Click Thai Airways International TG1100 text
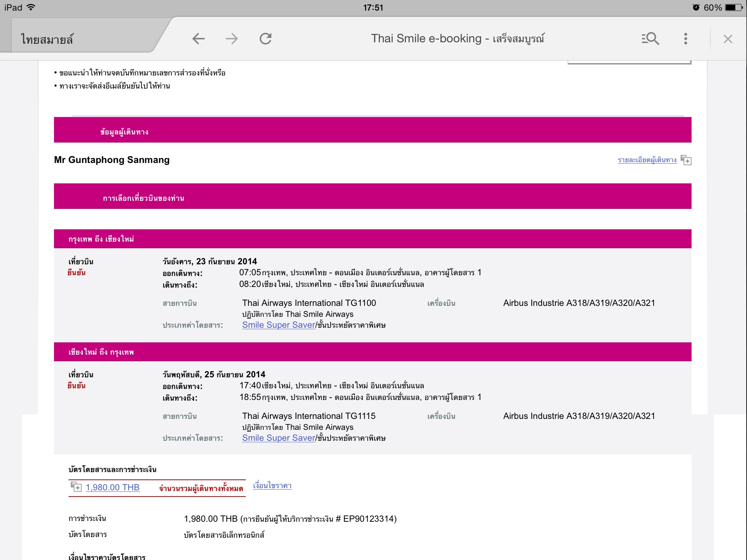 (309, 303)
